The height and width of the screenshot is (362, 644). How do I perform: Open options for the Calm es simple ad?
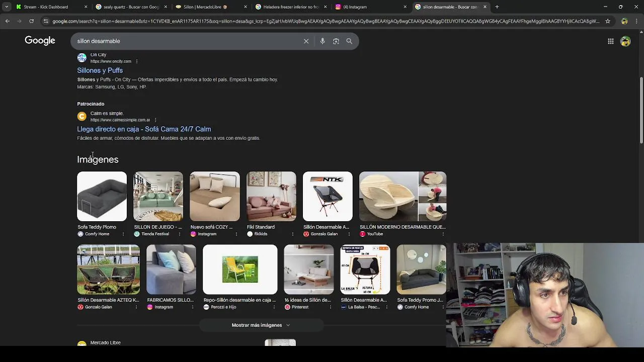[155, 120]
